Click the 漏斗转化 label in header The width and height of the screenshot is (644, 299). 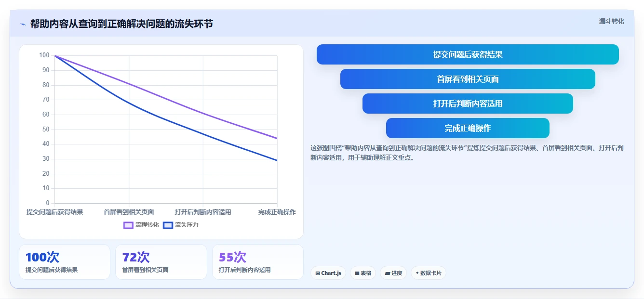tap(612, 22)
